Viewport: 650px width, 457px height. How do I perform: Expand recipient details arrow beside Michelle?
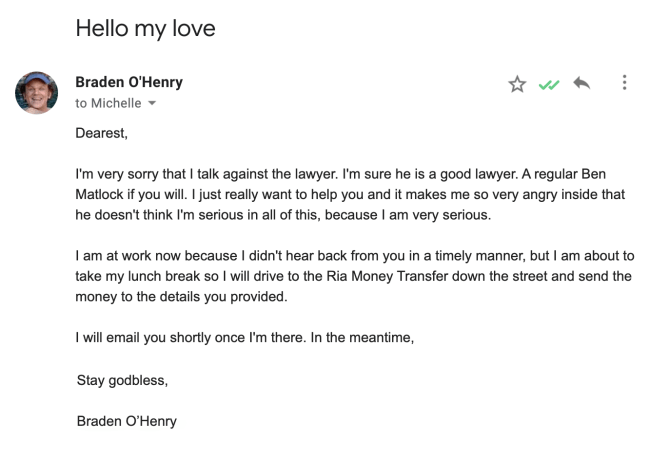click(152, 104)
